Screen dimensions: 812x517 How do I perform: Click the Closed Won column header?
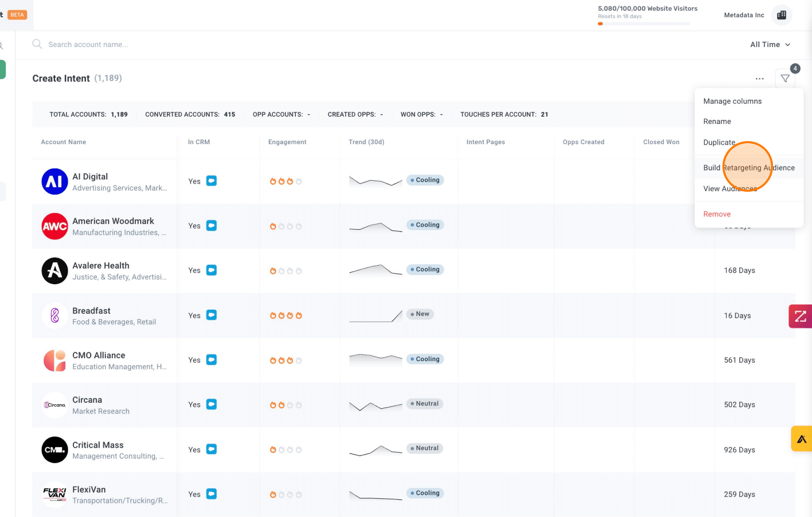tap(661, 142)
